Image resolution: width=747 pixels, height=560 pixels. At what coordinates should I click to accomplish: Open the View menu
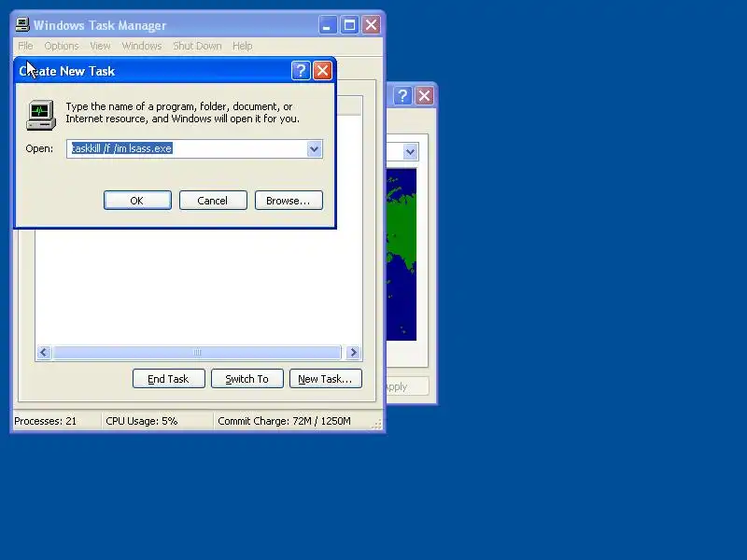tap(100, 46)
